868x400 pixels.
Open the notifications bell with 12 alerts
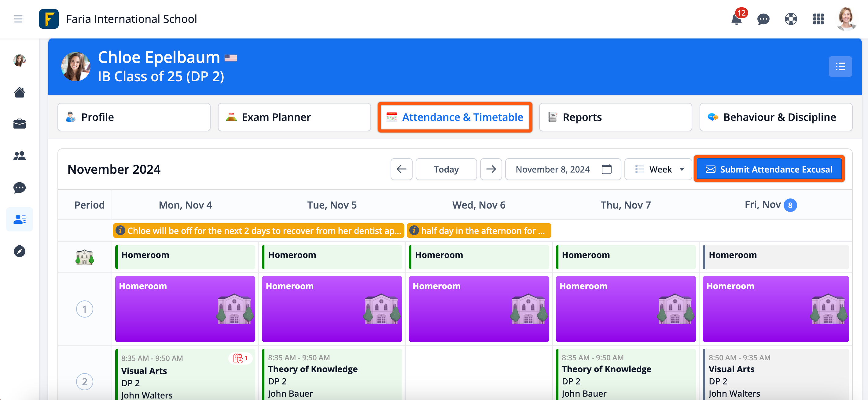(x=737, y=19)
